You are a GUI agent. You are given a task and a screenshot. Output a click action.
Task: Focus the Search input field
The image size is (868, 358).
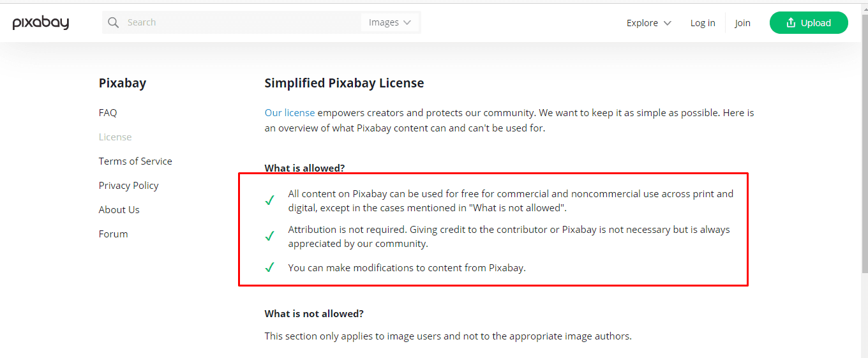[243, 23]
